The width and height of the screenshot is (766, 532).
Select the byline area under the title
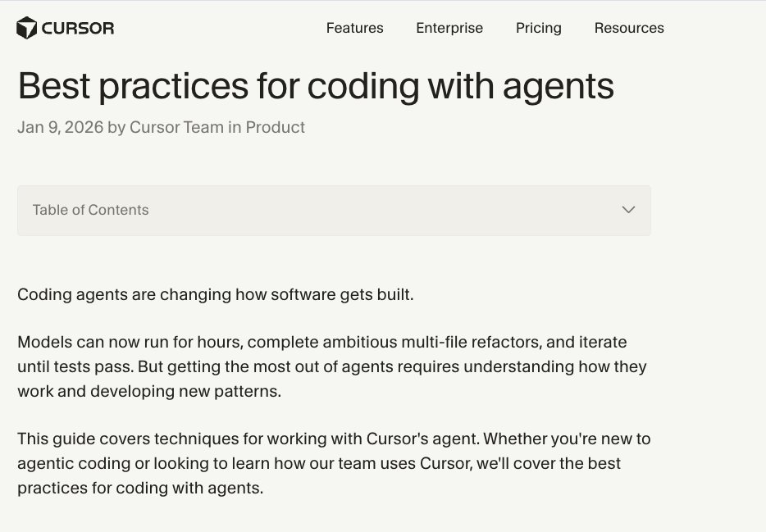pyautogui.click(x=161, y=127)
